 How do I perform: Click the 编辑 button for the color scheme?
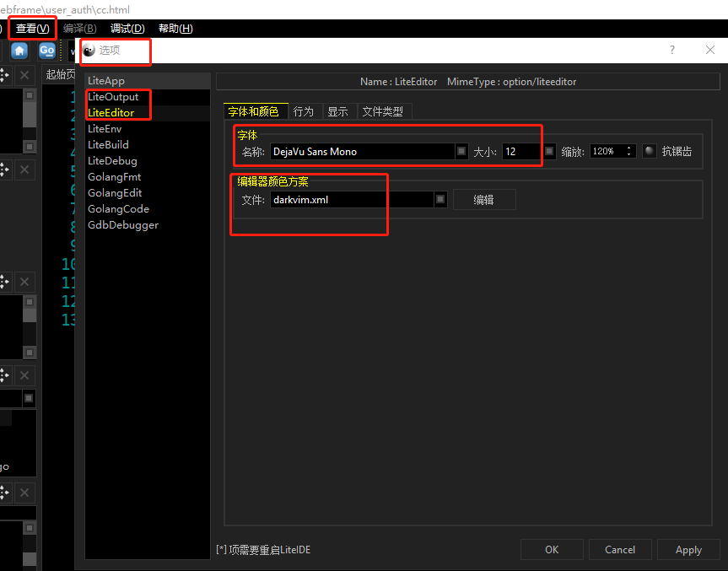tap(484, 200)
